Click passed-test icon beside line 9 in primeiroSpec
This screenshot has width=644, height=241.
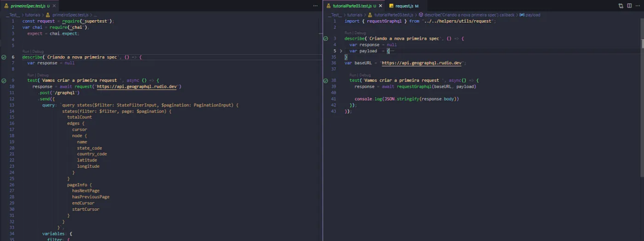[4, 81]
